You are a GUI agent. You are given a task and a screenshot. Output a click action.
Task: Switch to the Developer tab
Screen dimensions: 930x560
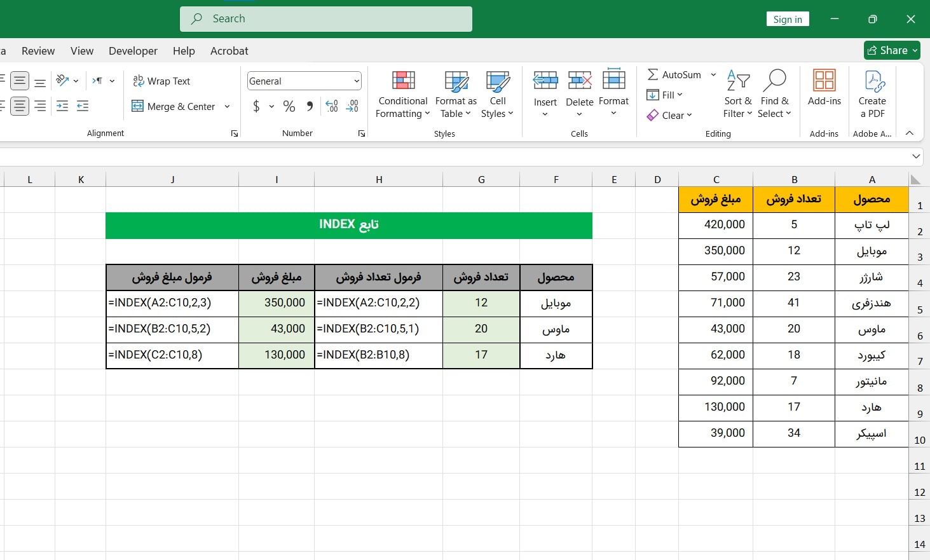point(133,51)
